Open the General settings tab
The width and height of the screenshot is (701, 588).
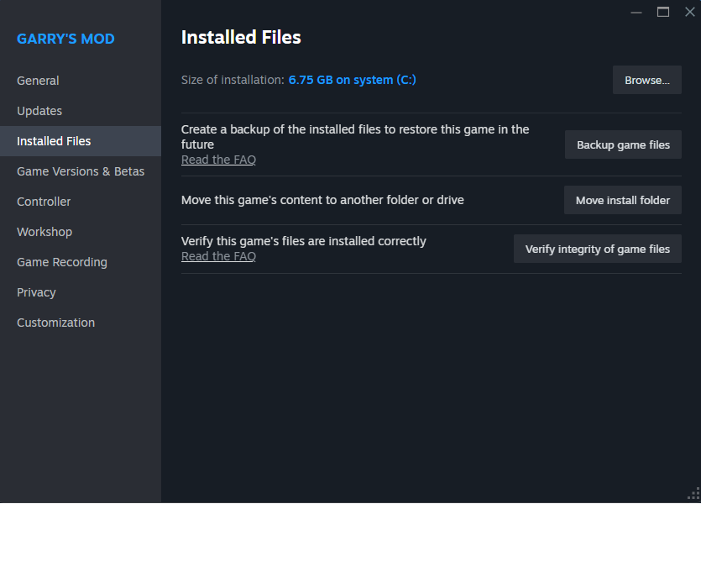[38, 81]
